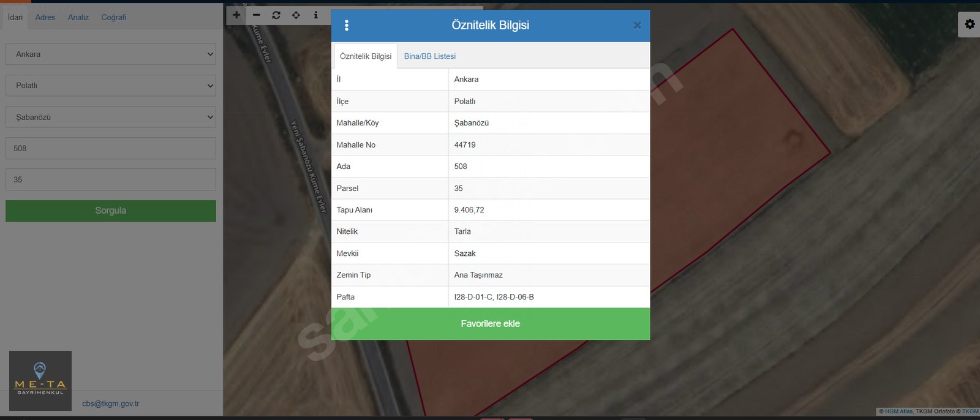Screen dimensions: 980x420
Task: Zoom in the map with plus icon
Action: tap(236, 15)
